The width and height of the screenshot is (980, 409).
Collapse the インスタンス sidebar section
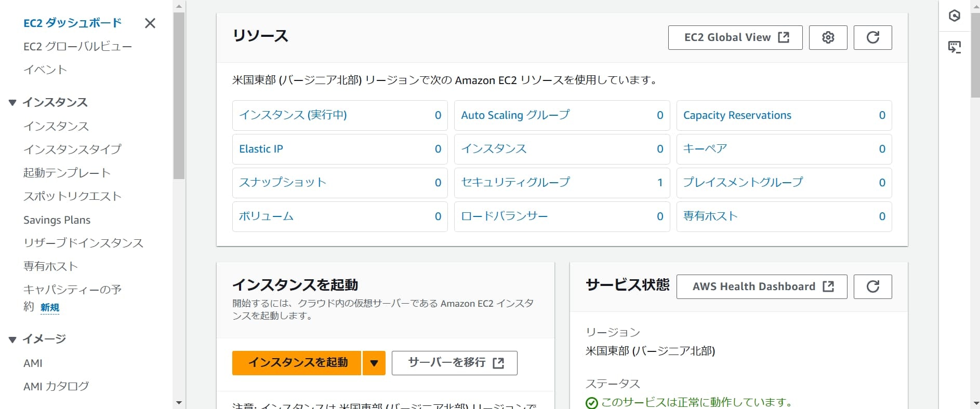(12, 103)
